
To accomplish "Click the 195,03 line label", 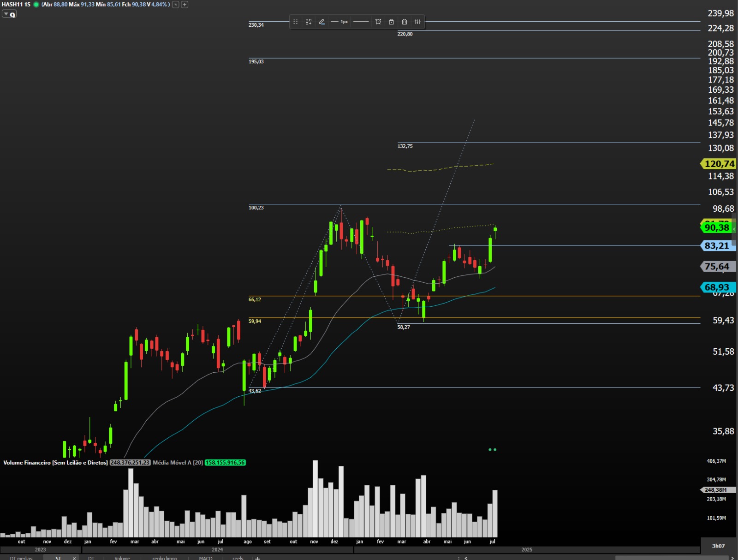I will (256, 62).
